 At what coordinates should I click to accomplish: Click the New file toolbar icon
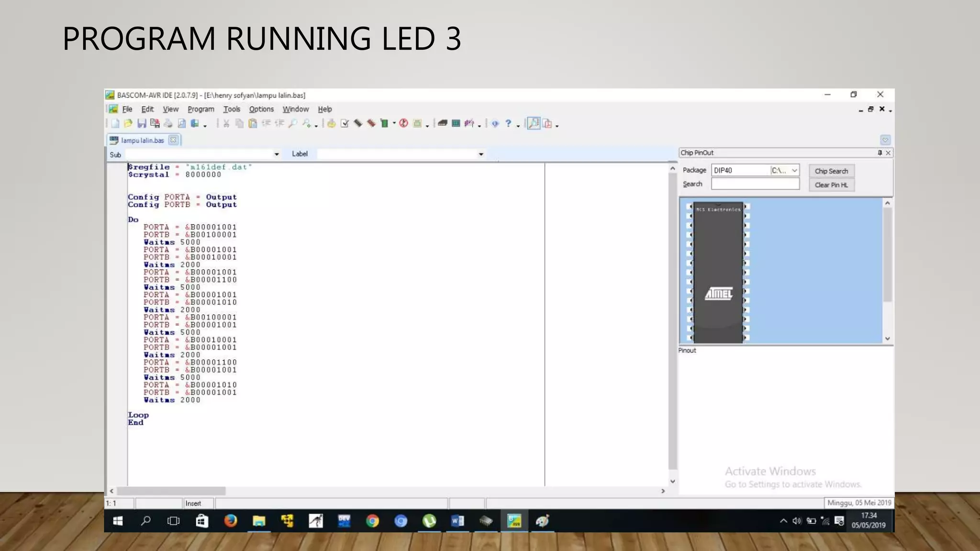(x=115, y=123)
